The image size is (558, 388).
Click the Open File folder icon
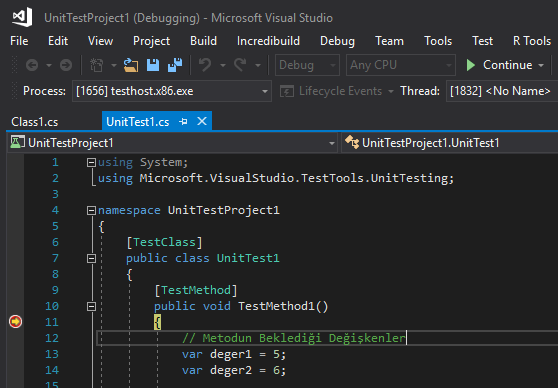(131, 65)
